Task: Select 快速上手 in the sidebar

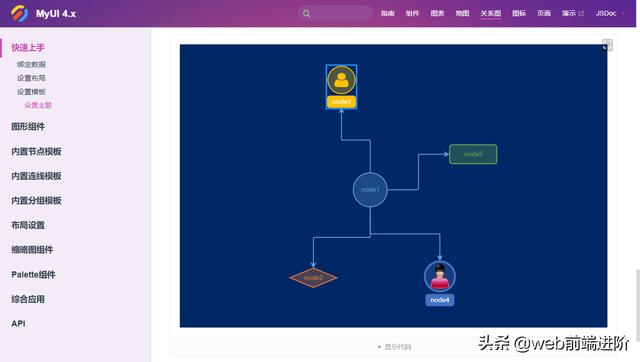Action: (28, 47)
